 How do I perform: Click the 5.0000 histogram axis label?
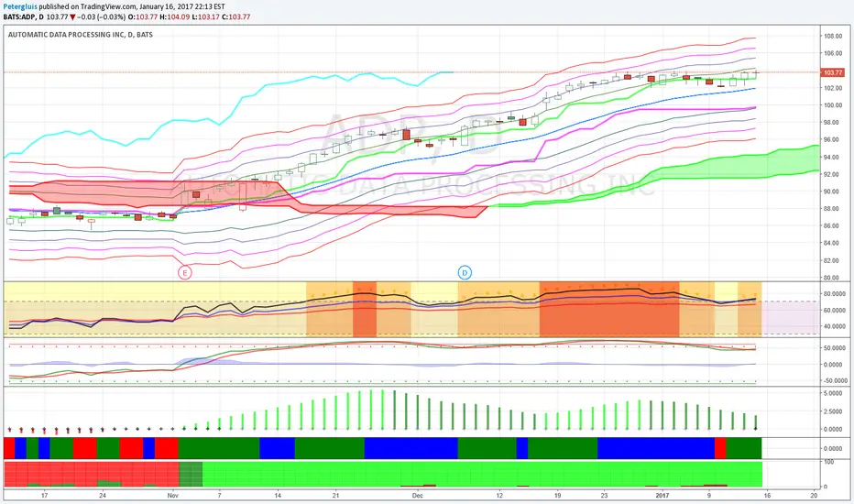835,393
